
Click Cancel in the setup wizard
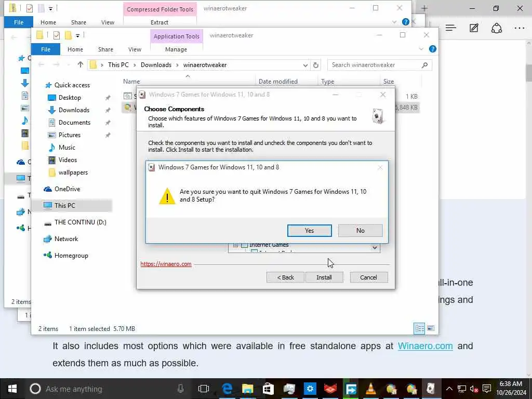[368, 277]
